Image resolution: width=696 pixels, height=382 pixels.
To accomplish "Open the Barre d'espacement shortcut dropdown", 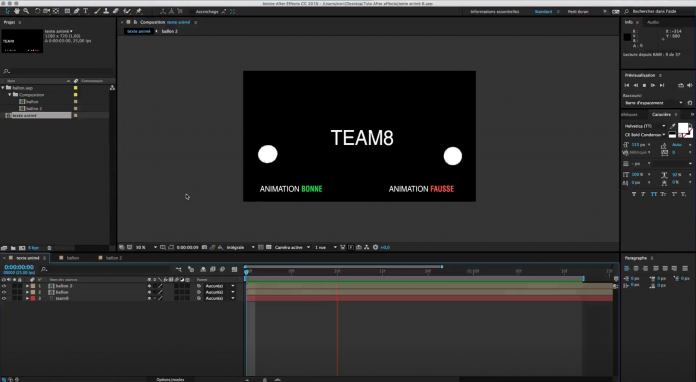I will coord(653,103).
